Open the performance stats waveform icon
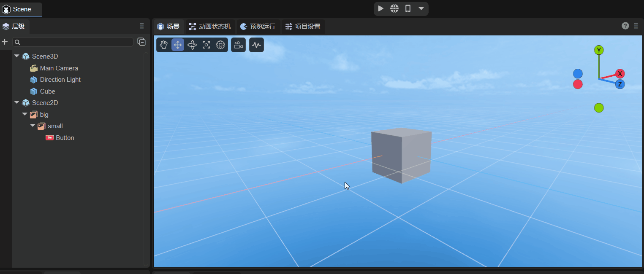Image resolution: width=644 pixels, height=274 pixels. (x=257, y=45)
